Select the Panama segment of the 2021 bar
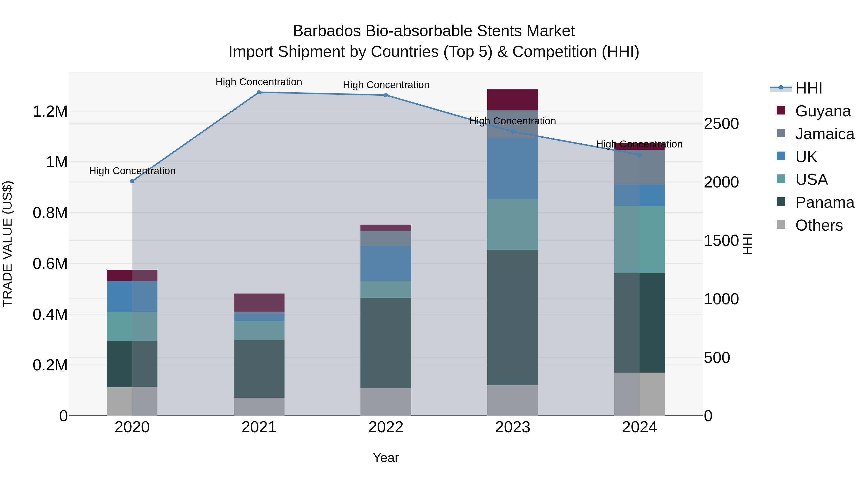Screen dimensions: 868x488 click(x=259, y=369)
